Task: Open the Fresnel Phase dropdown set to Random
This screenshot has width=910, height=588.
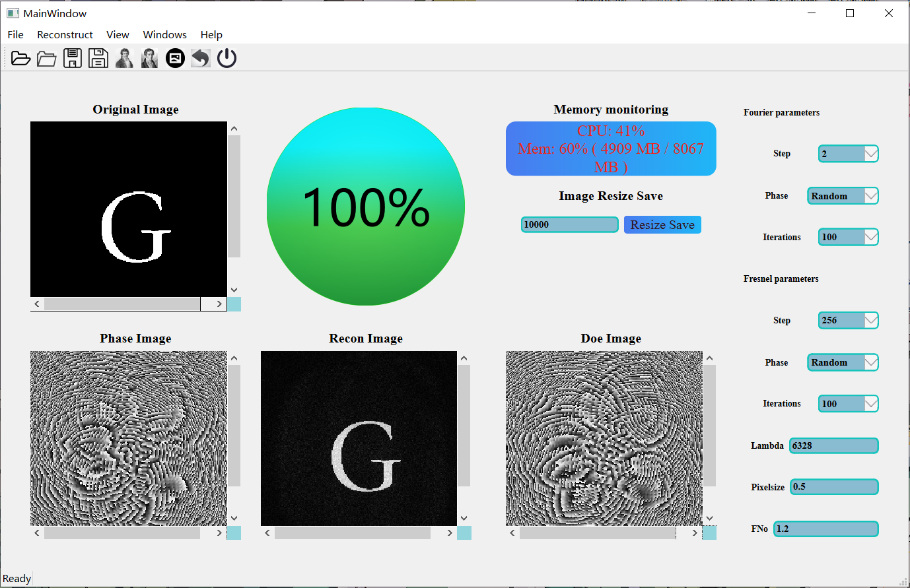Action: click(x=843, y=362)
